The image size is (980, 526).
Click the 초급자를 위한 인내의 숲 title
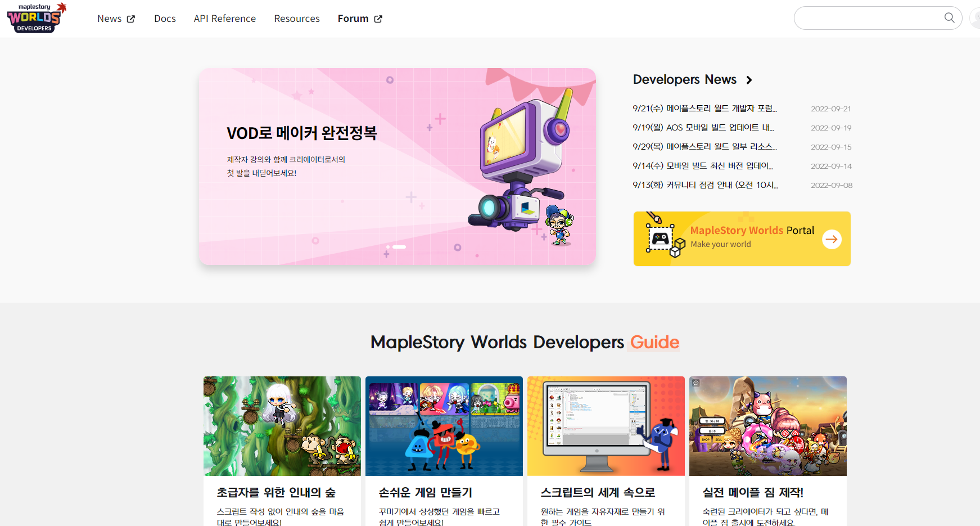click(x=276, y=492)
